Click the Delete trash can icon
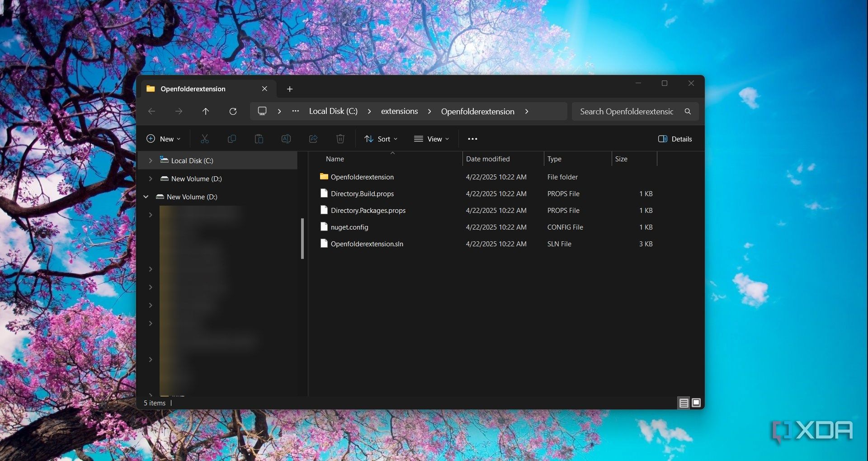The width and height of the screenshot is (868, 461). pos(340,139)
